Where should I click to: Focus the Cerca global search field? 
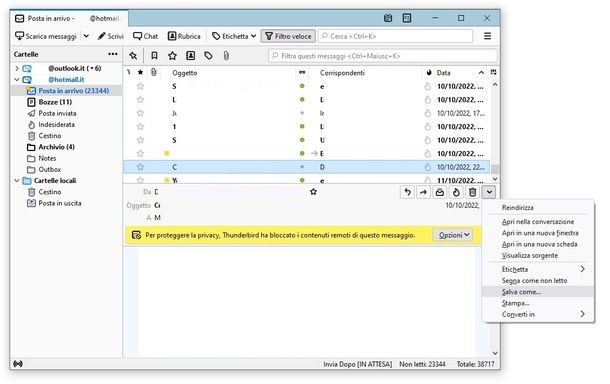(395, 36)
